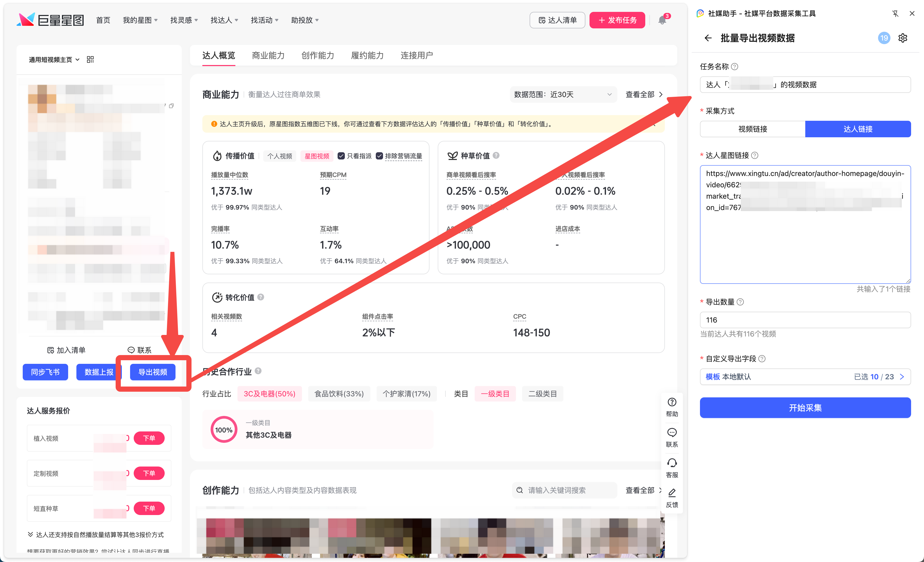Select 视频链接 collection method
The height and width of the screenshot is (562, 924).
pyautogui.click(x=753, y=129)
